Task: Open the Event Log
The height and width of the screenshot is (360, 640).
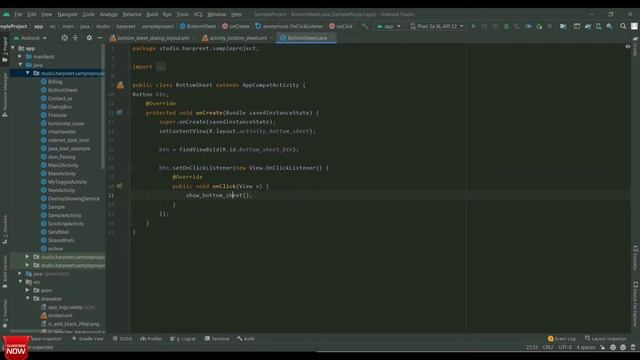Action: tap(562, 339)
